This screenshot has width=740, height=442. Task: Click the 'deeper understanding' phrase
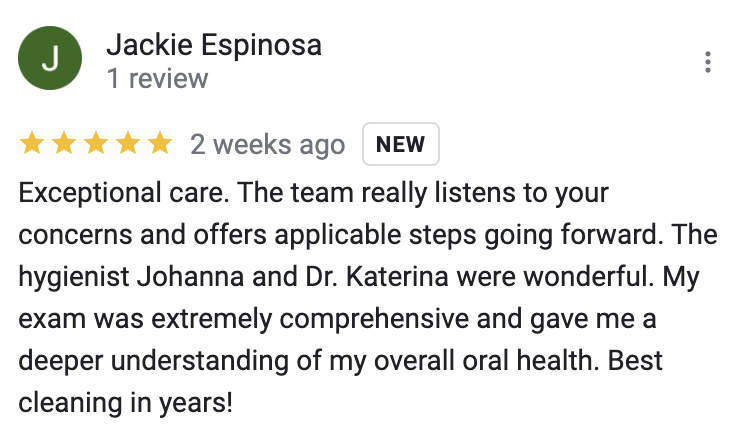pyautogui.click(x=153, y=361)
